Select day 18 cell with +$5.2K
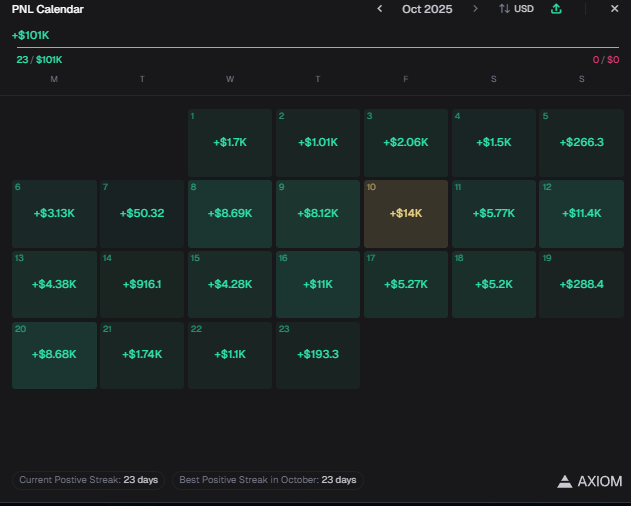 [494, 285]
